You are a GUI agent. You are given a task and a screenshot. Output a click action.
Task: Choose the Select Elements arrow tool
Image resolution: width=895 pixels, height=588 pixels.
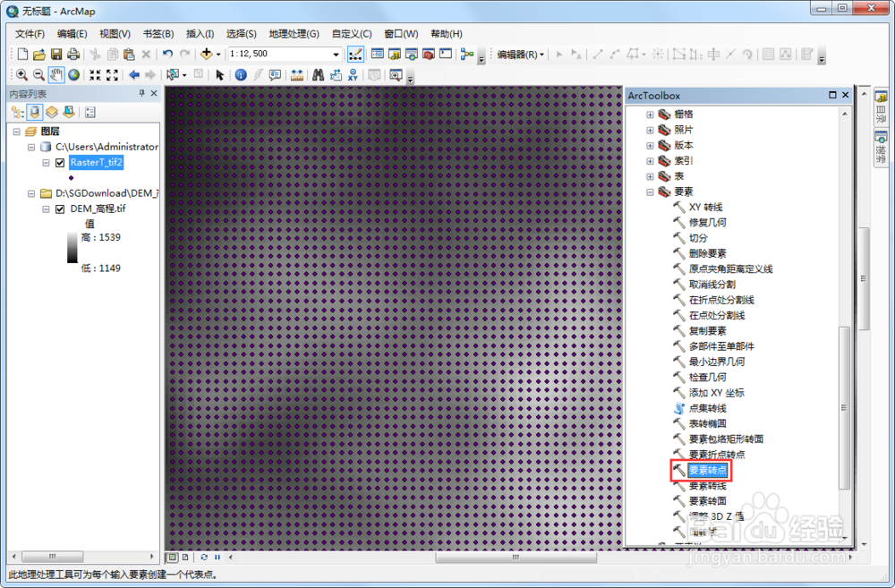pyautogui.click(x=220, y=75)
